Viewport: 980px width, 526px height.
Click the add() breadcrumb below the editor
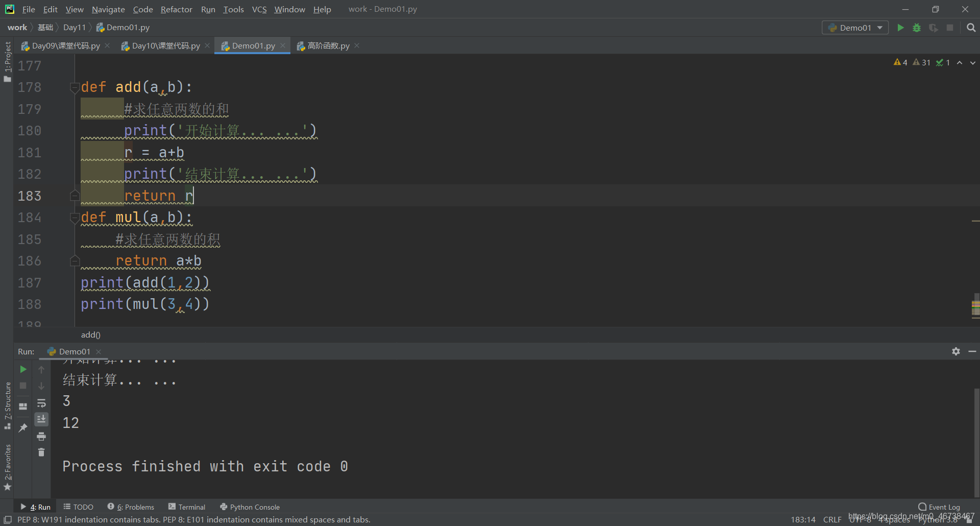coord(91,335)
